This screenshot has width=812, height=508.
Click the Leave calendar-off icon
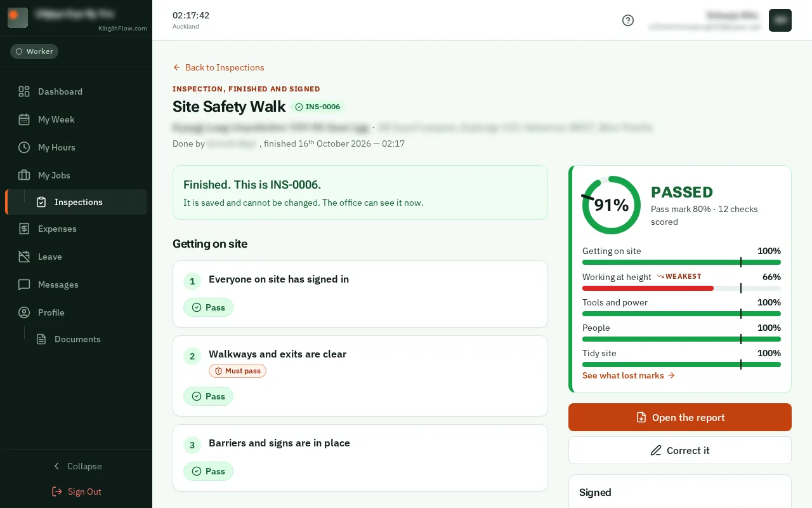(24, 257)
